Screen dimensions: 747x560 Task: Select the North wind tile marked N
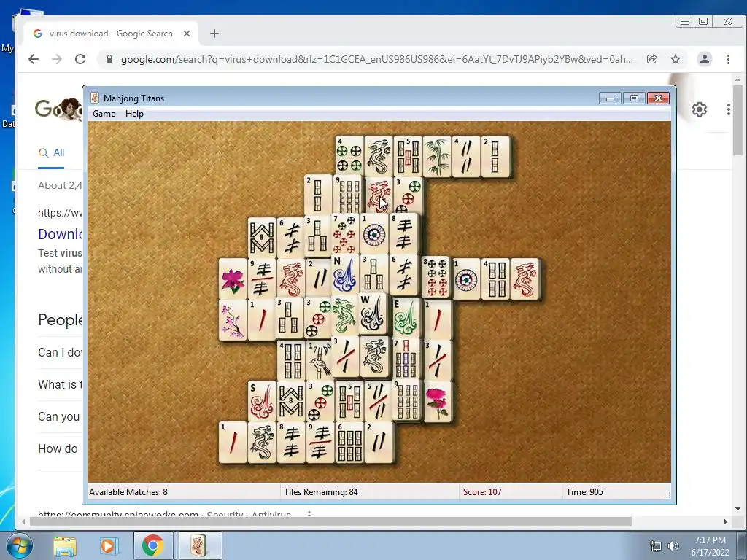pos(345,275)
